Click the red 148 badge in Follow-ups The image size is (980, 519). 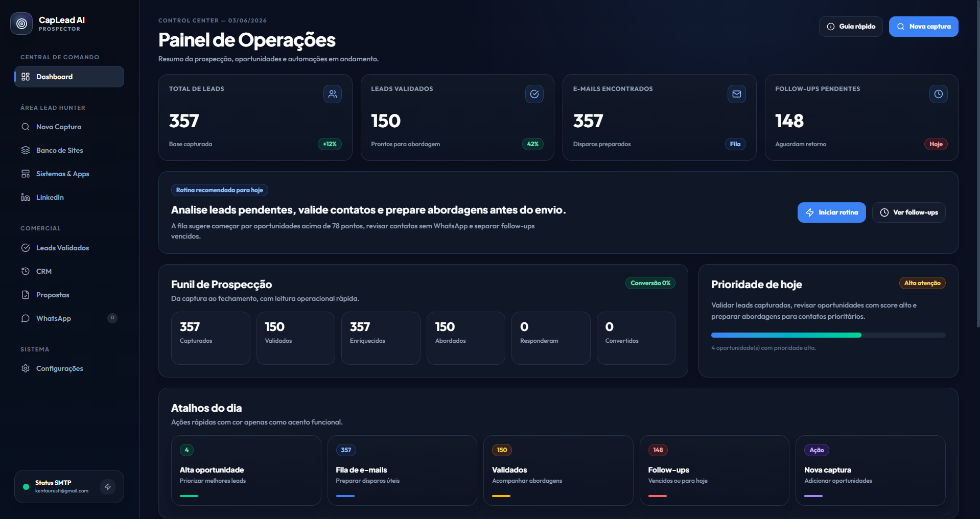(x=658, y=450)
